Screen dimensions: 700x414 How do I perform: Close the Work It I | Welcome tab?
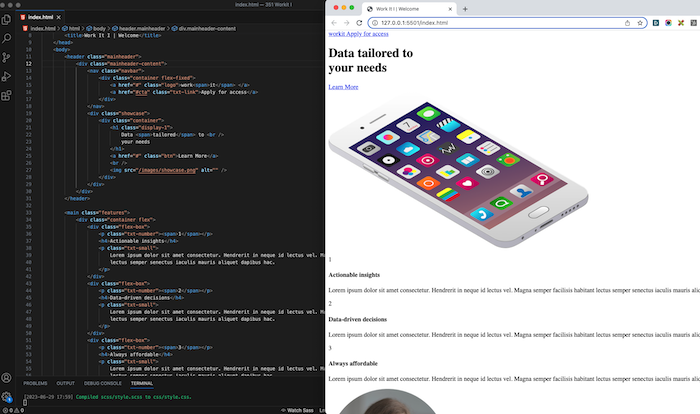[450, 9]
